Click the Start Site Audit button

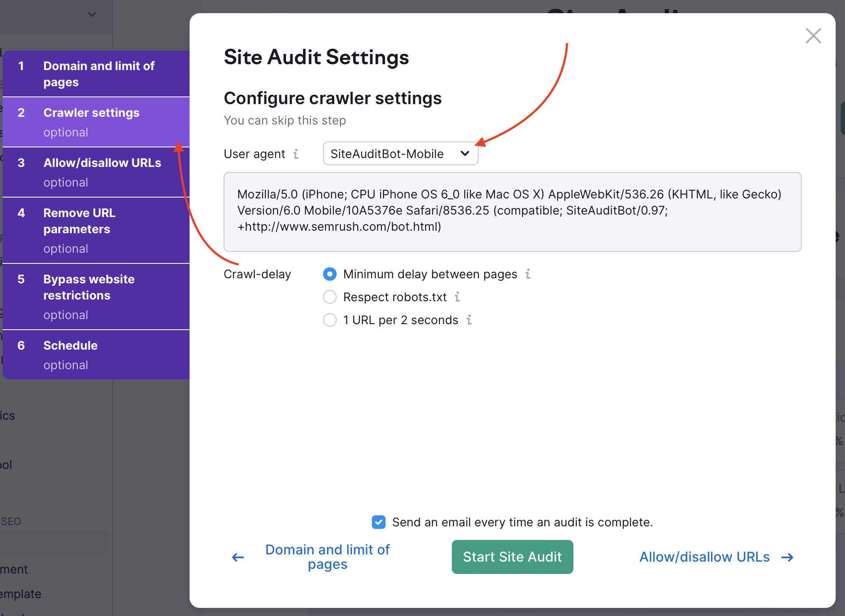pyautogui.click(x=512, y=557)
